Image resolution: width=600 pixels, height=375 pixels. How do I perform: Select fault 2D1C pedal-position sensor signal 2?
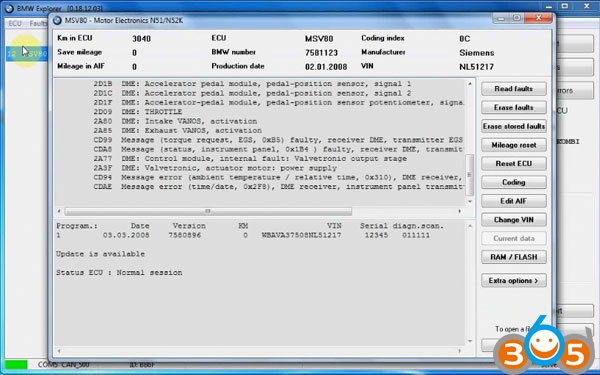coord(252,93)
